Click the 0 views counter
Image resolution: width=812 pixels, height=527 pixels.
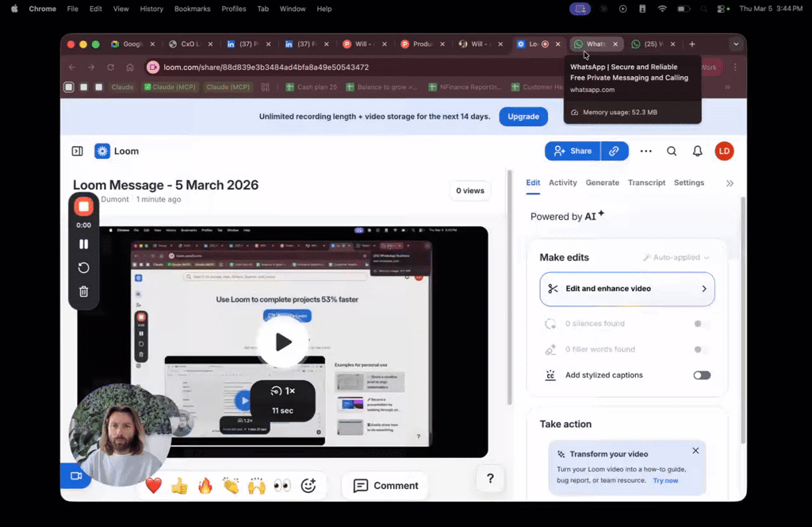(x=469, y=190)
